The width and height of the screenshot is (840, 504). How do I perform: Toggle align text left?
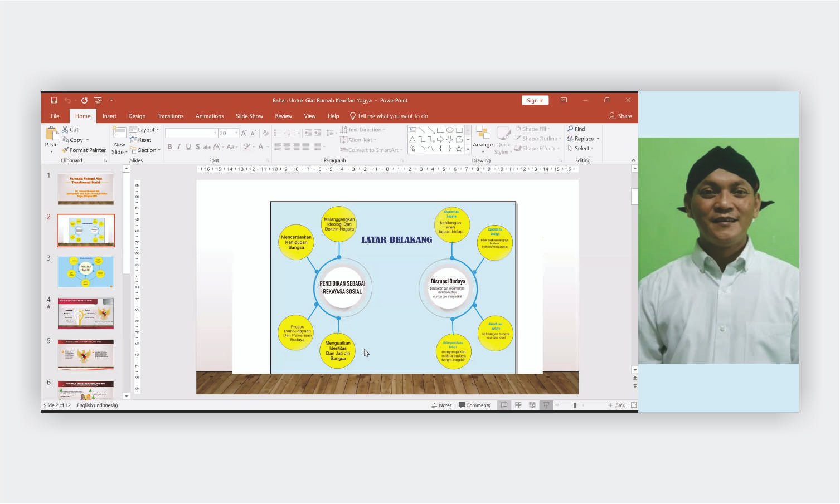pyautogui.click(x=278, y=147)
